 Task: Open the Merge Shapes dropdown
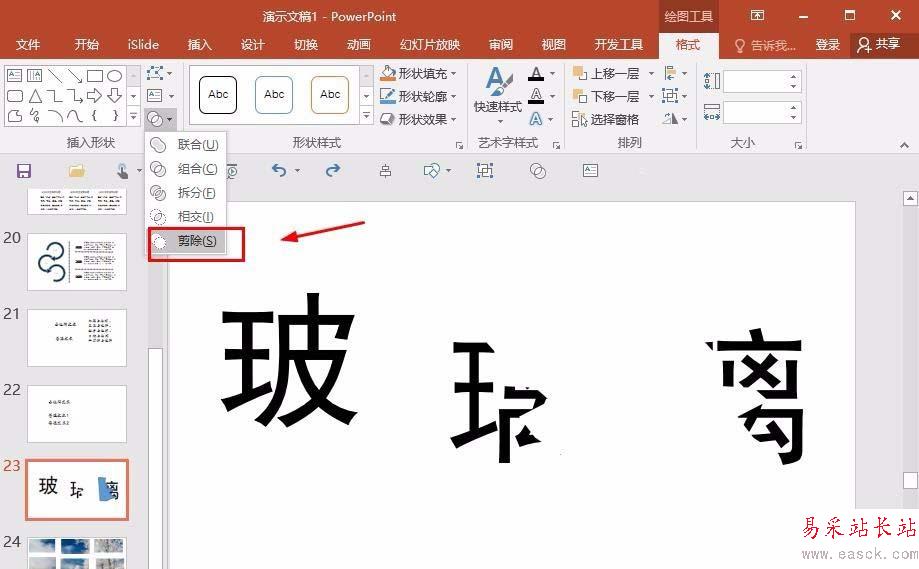coord(159,119)
